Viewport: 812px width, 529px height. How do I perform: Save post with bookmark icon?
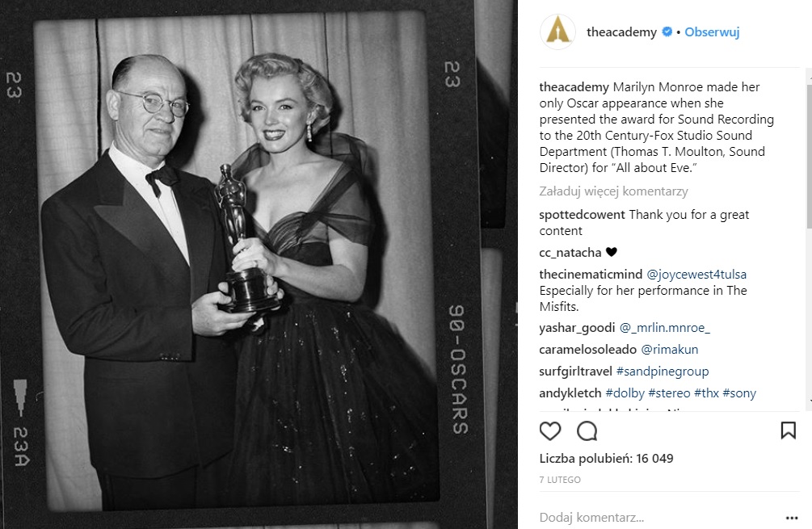pyautogui.click(x=789, y=430)
